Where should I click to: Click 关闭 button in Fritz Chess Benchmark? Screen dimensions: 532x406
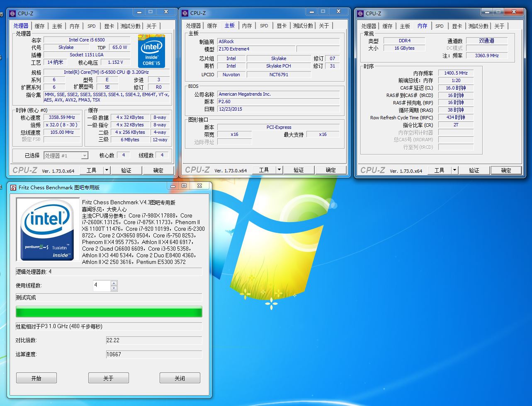coord(180,378)
